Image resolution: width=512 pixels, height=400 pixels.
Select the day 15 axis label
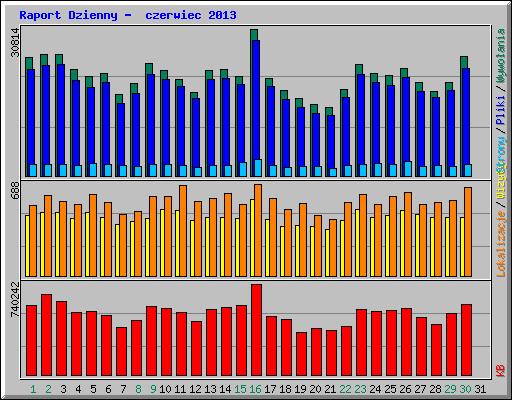[240, 389]
